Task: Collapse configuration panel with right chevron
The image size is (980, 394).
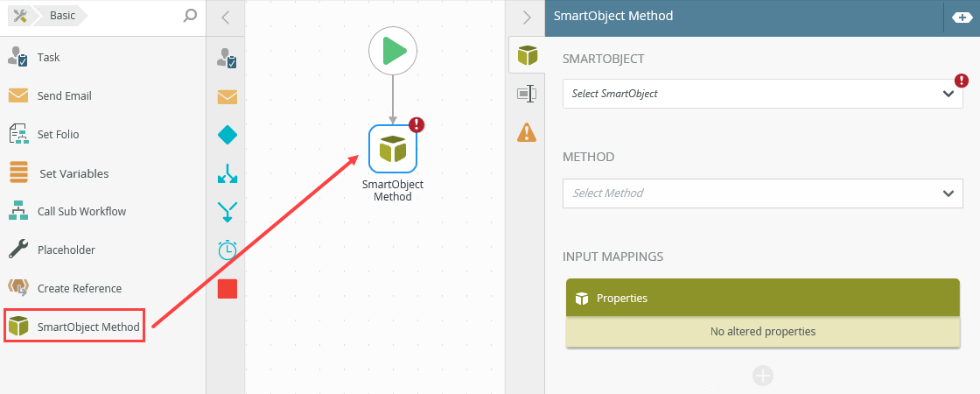Action: pyautogui.click(x=526, y=18)
